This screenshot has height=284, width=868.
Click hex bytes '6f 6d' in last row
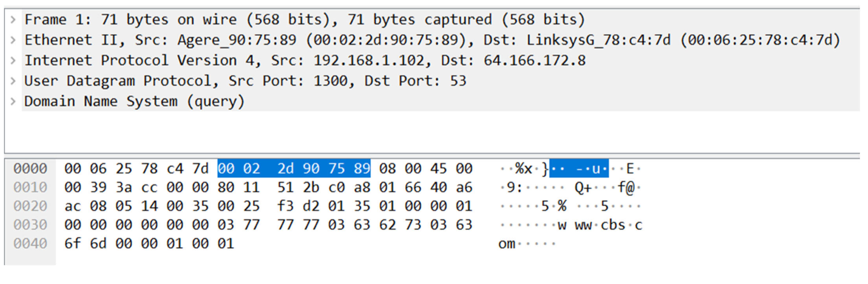click(x=85, y=244)
